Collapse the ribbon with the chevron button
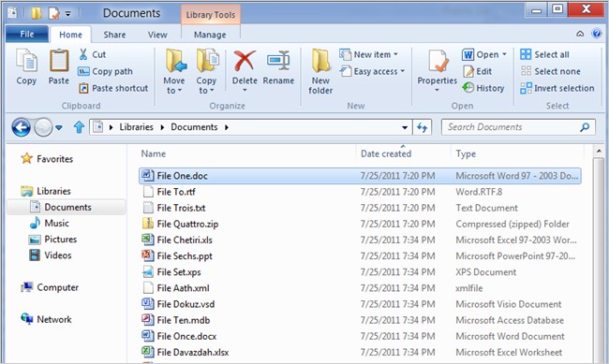609x364 pixels. (x=580, y=34)
